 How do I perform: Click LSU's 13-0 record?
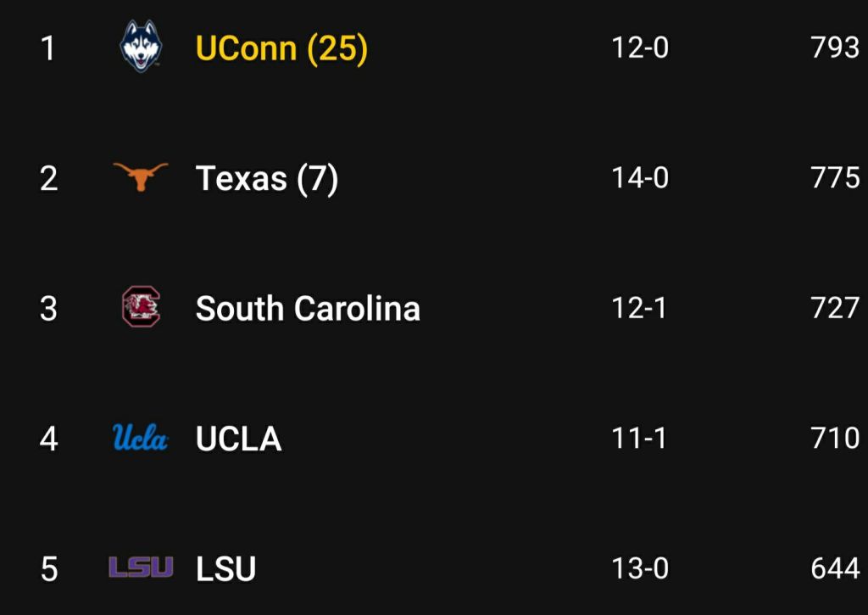[x=640, y=568]
